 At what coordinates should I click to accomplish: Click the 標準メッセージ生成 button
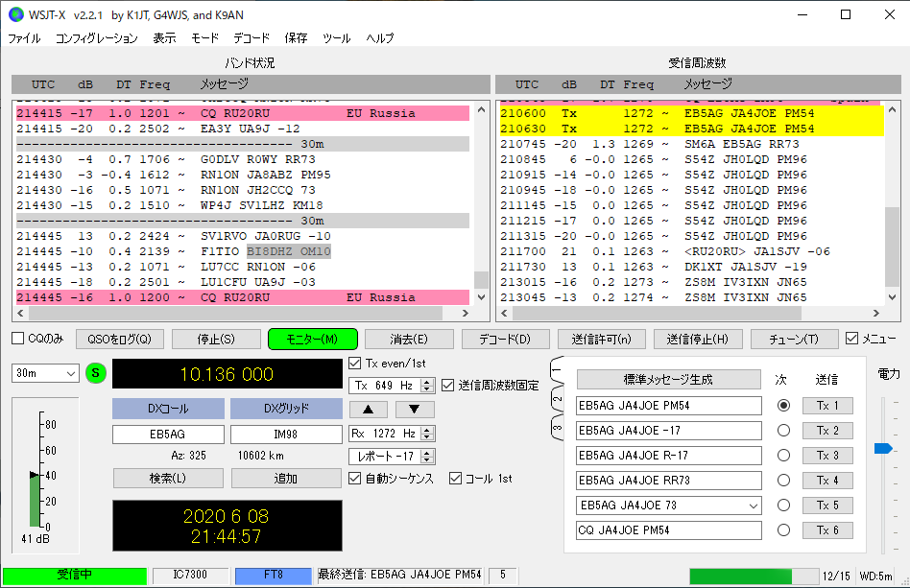point(668,380)
